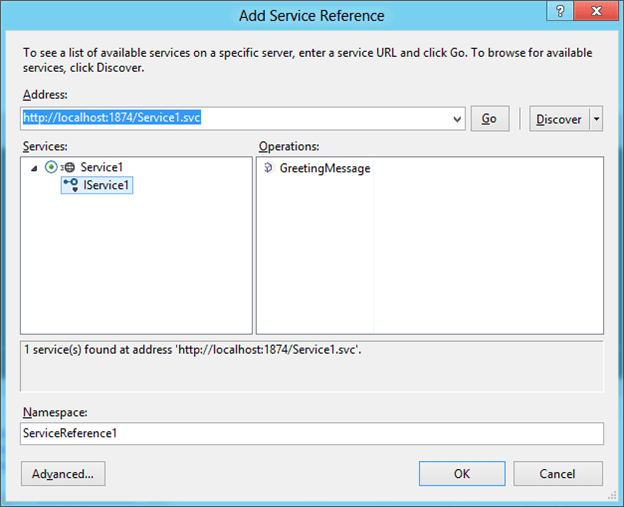Screen dimensions: 624x507
Task: Click the GreetingMessage operation icon
Action: click(268, 169)
